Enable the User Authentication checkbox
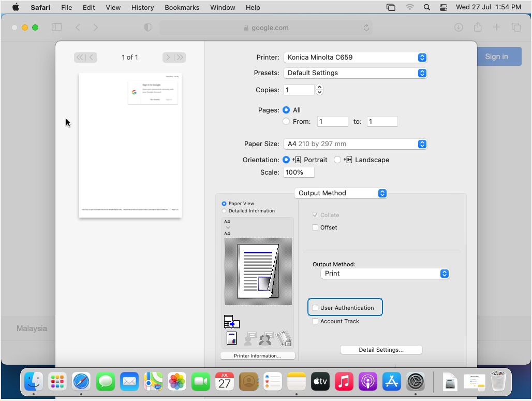Viewport: 532px width, 401px height. [x=315, y=307]
